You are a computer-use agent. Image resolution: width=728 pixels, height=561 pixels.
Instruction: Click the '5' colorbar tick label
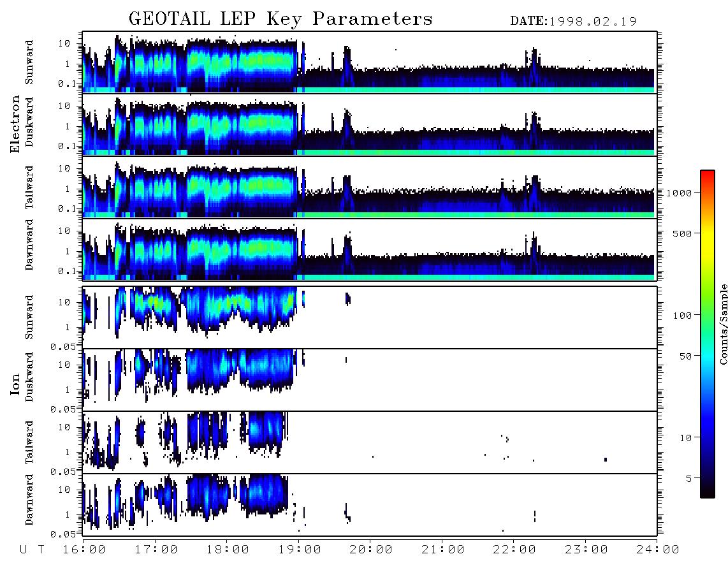tap(689, 479)
